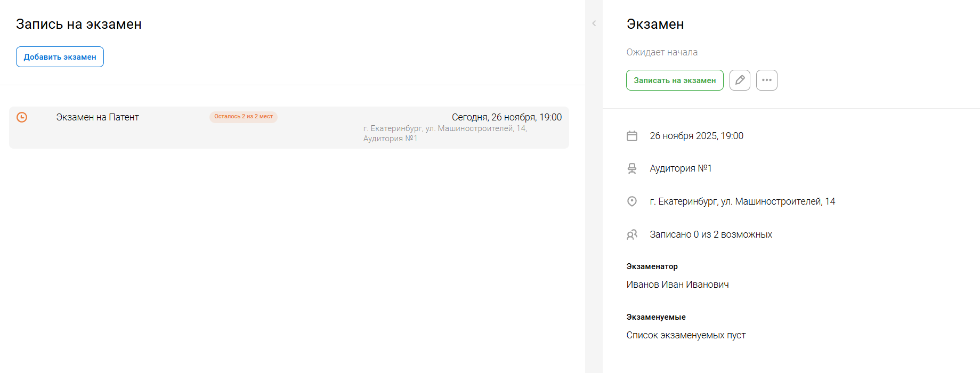Click the location pin icon by the address

[x=632, y=201]
